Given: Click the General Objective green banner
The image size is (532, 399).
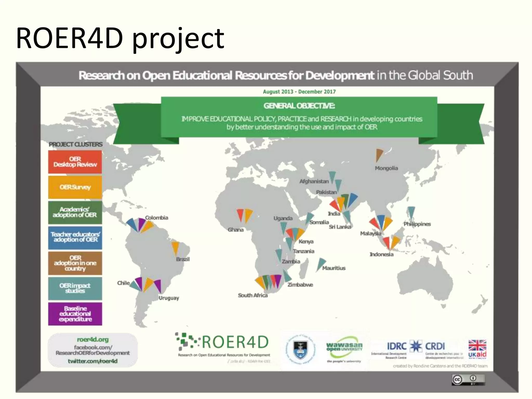Looking at the screenshot, I should (299, 117).
